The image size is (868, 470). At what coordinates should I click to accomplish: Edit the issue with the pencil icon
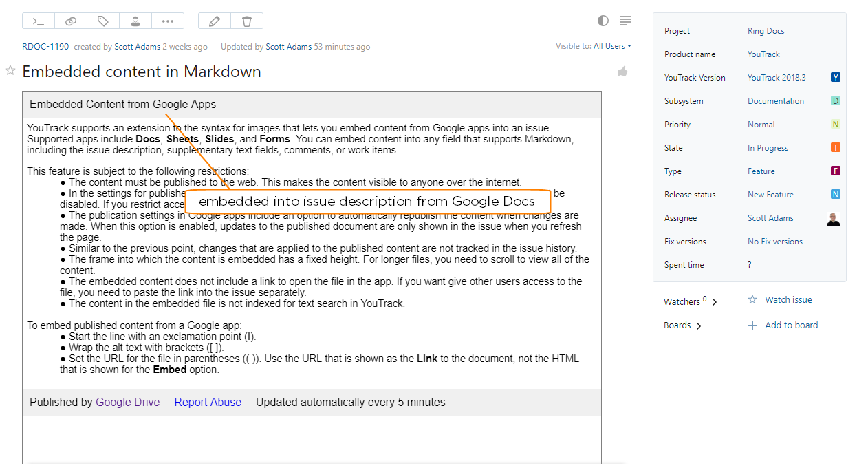213,20
